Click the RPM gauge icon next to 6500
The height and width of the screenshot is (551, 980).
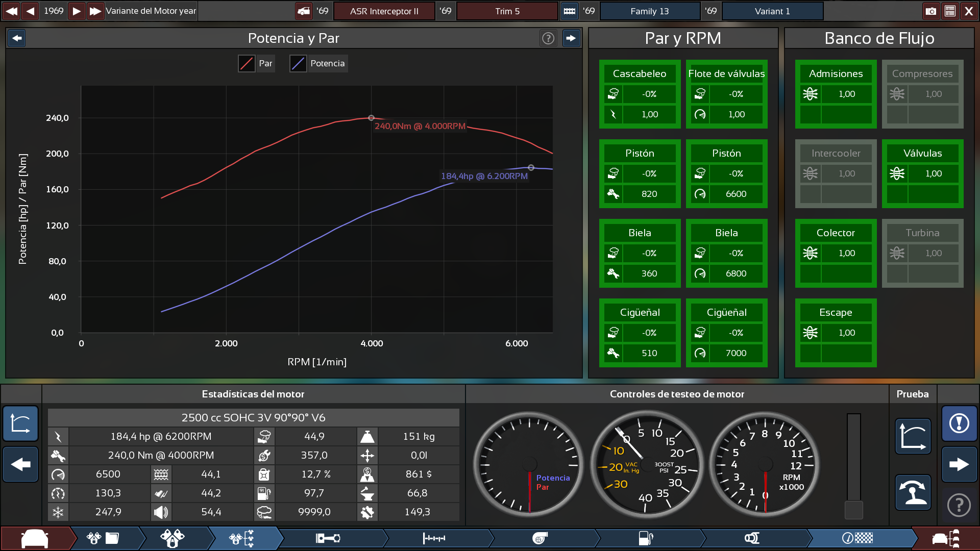[x=58, y=474]
